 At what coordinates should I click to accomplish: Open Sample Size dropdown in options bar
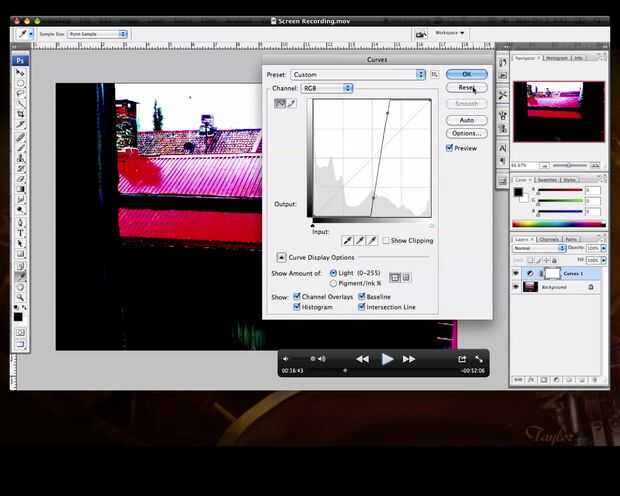(x=98, y=34)
